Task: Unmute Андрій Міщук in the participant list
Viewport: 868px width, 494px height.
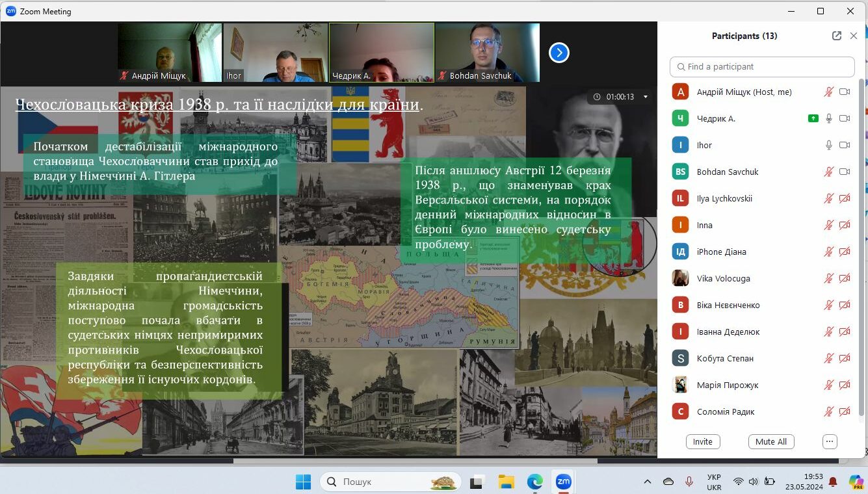Action: pyautogui.click(x=829, y=92)
